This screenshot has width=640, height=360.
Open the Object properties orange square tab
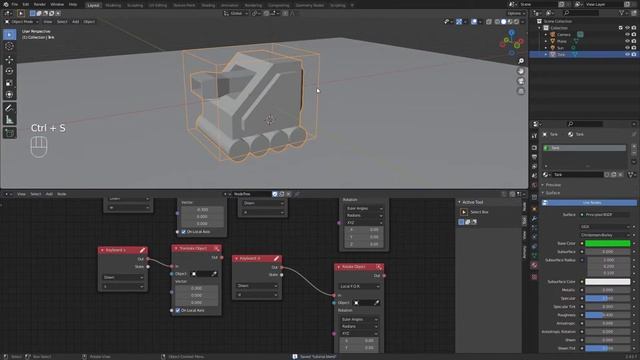point(534,209)
